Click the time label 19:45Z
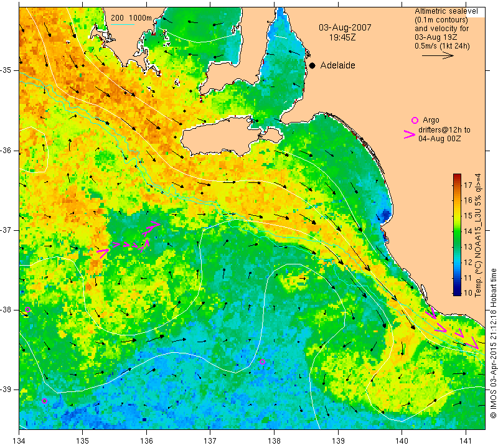 coord(342,37)
